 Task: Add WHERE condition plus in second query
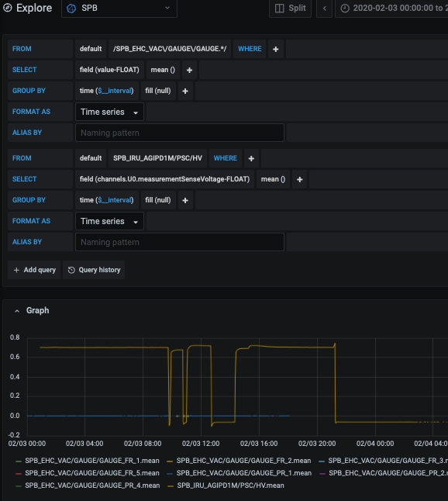(x=251, y=158)
